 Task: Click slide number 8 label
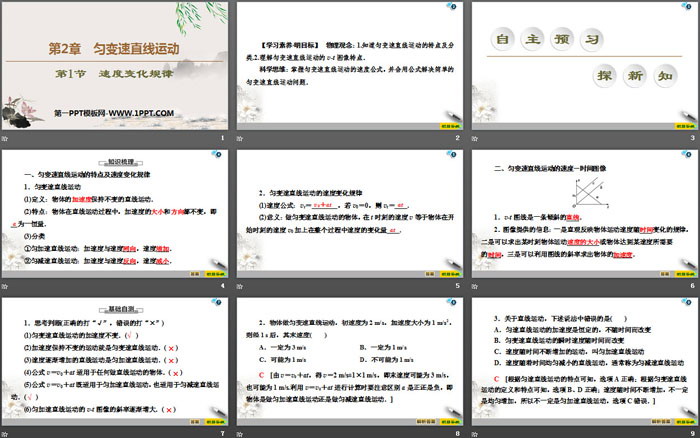point(458,434)
